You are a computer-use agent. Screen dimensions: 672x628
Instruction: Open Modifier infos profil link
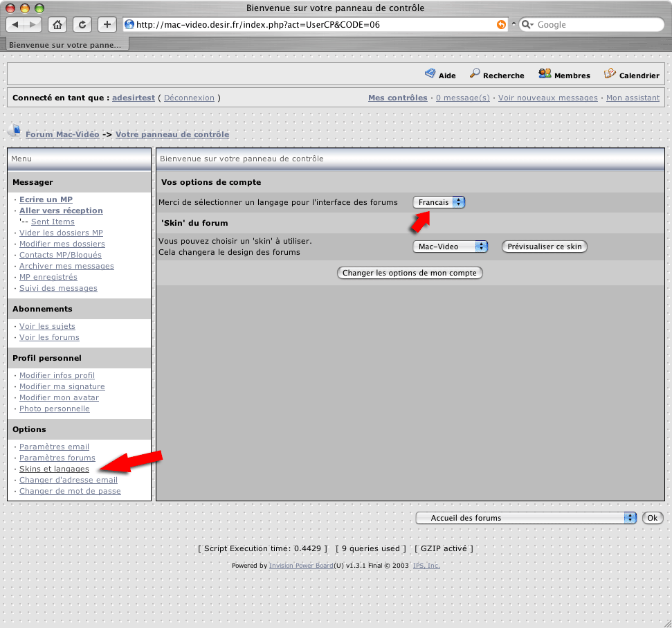coord(57,375)
